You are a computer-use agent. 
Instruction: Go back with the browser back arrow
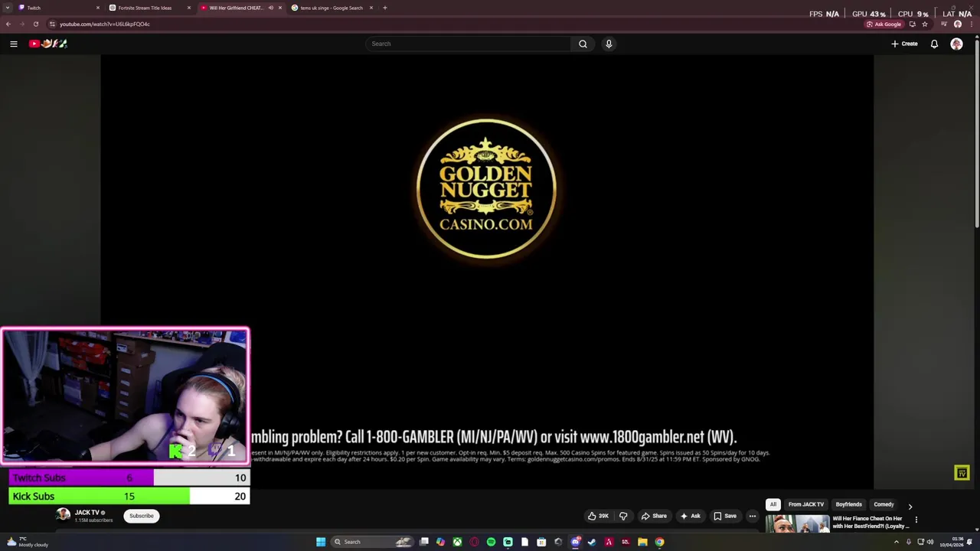coord(8,24)
